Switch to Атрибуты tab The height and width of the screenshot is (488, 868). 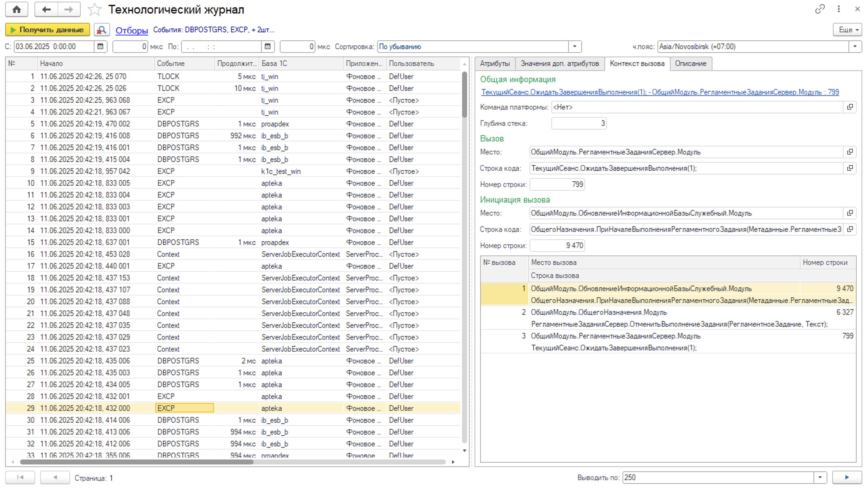point(494,64)
